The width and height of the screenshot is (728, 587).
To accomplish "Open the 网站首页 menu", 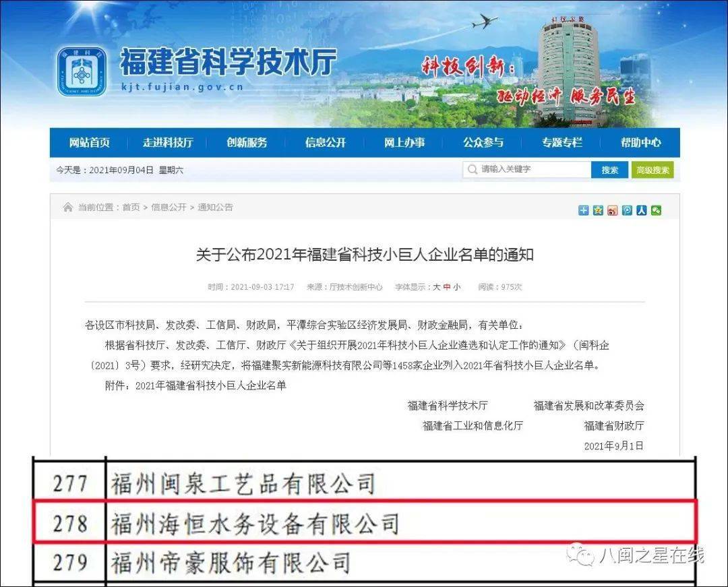I will [x=88, y=142].
